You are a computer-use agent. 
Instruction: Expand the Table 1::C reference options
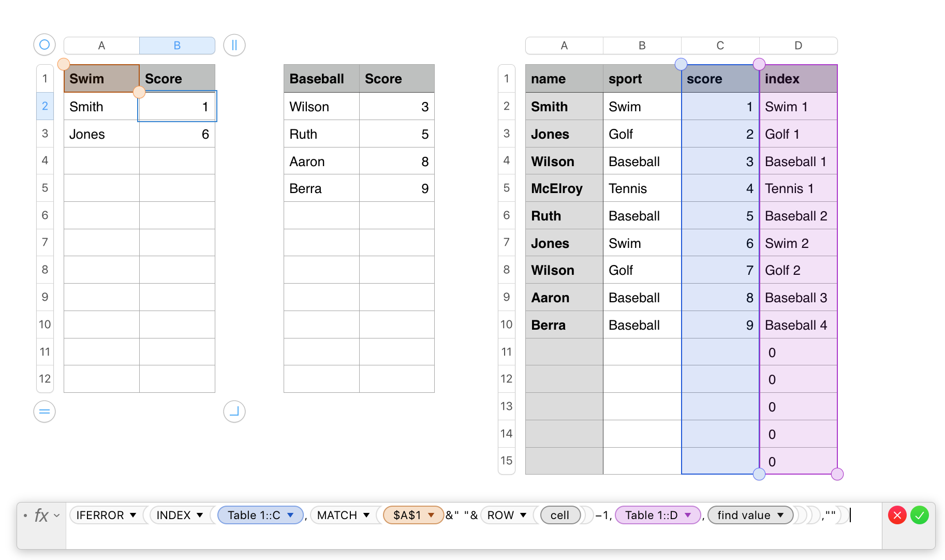coord(291,515)
